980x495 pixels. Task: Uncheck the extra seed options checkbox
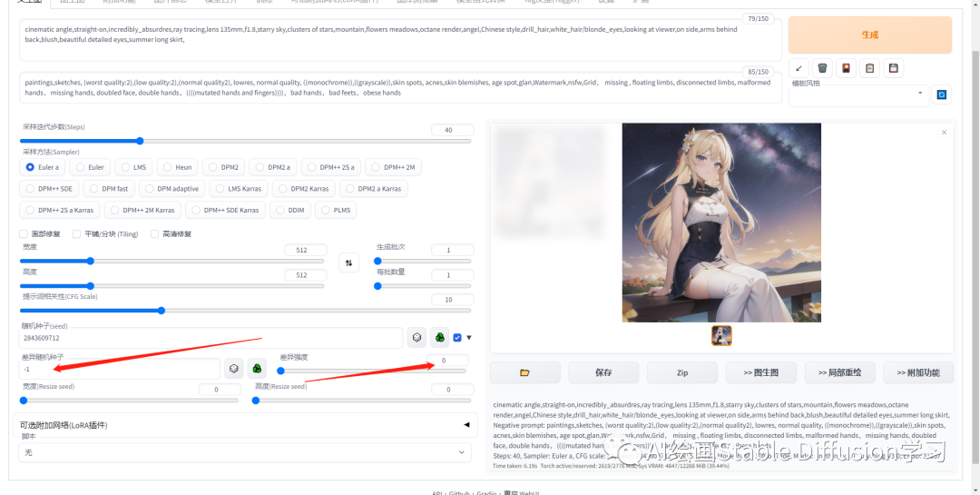(x=457, y=337)
